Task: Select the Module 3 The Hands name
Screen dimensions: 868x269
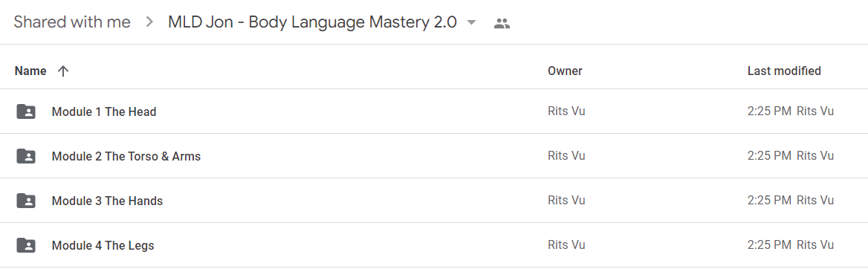Action: [x=108, y=201]
